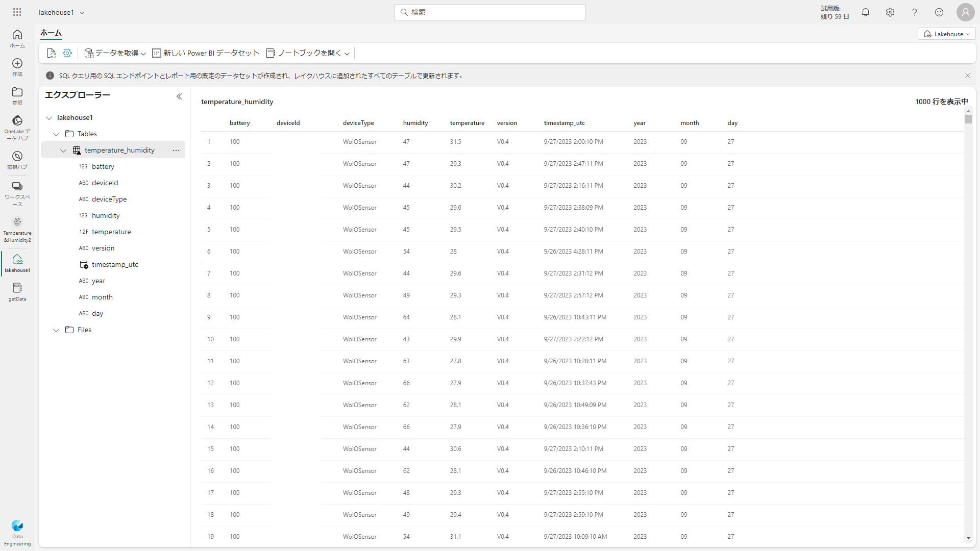Viewport: 980px width, 551px height.
Task: Open lakehouse settings gear in toolbar
Action: pyautogui.click(x=67, y=53)
